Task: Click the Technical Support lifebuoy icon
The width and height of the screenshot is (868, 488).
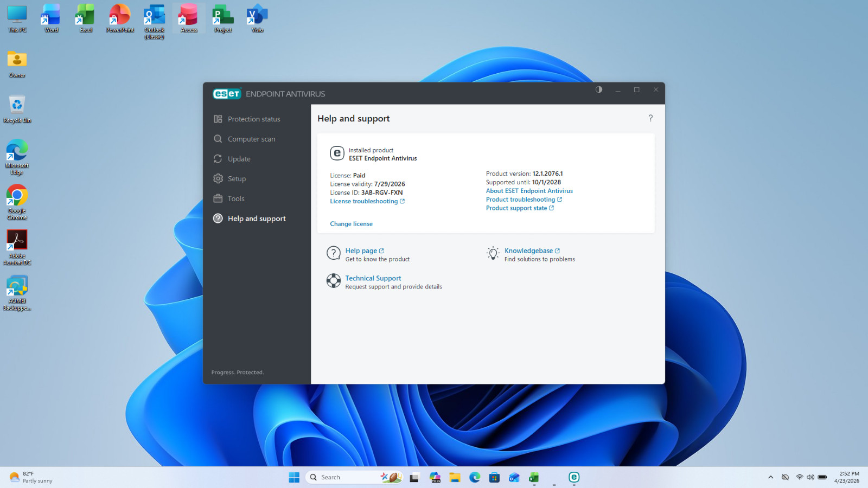Action: (x=334, y=281)
